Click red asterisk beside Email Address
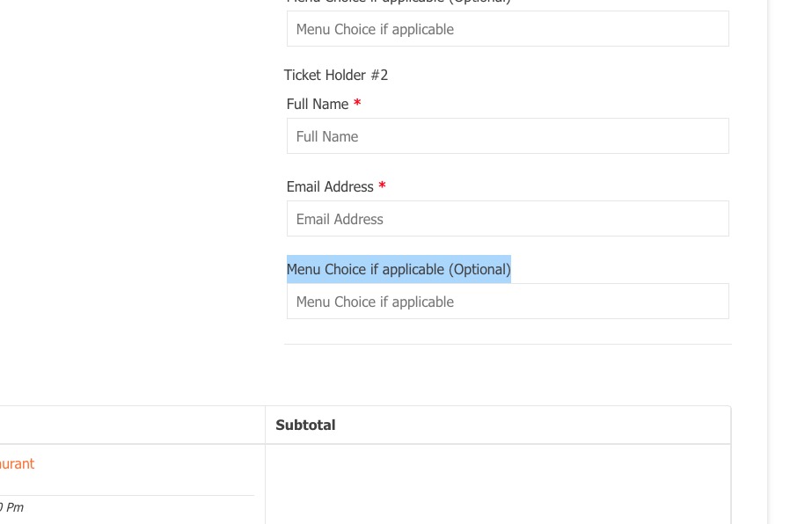Image resolution: width=812 pixels, height=524 pixels. [382, 186]
